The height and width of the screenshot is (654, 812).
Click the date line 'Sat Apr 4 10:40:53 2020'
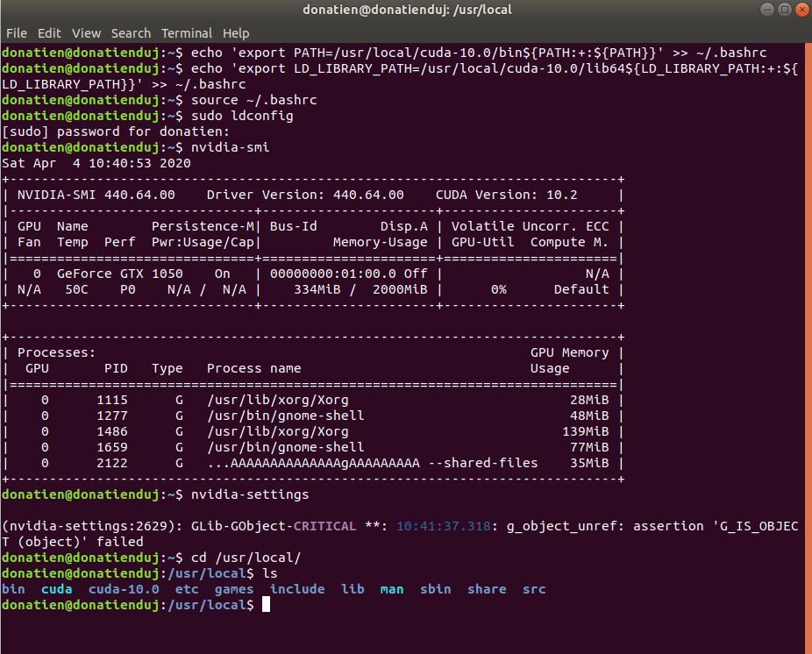[x=96, y=163]
